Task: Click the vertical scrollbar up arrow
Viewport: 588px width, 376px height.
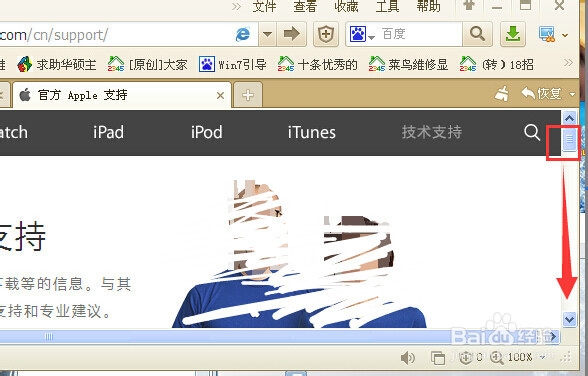Action: [570, 118]
